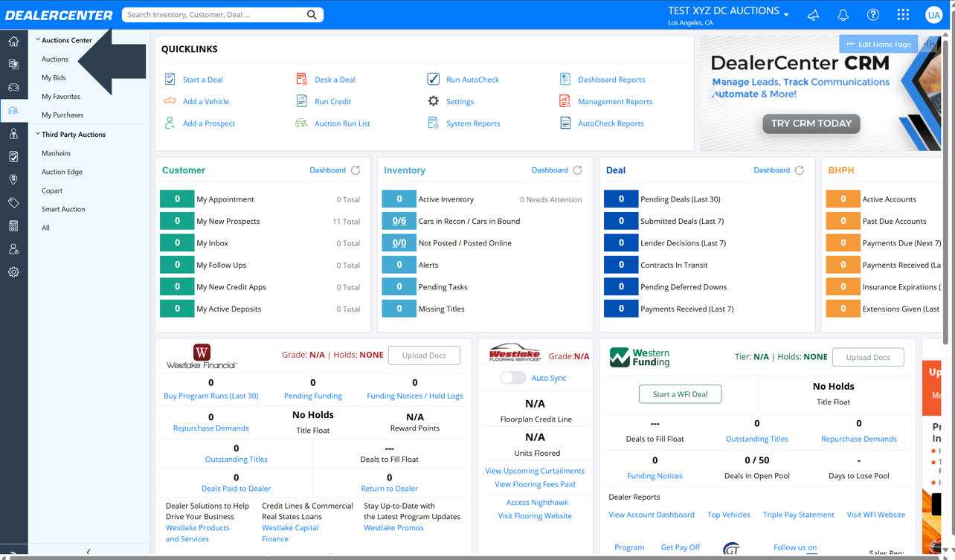Refresh the Inventory panel

pyautogui.click(x=577, y=170)
